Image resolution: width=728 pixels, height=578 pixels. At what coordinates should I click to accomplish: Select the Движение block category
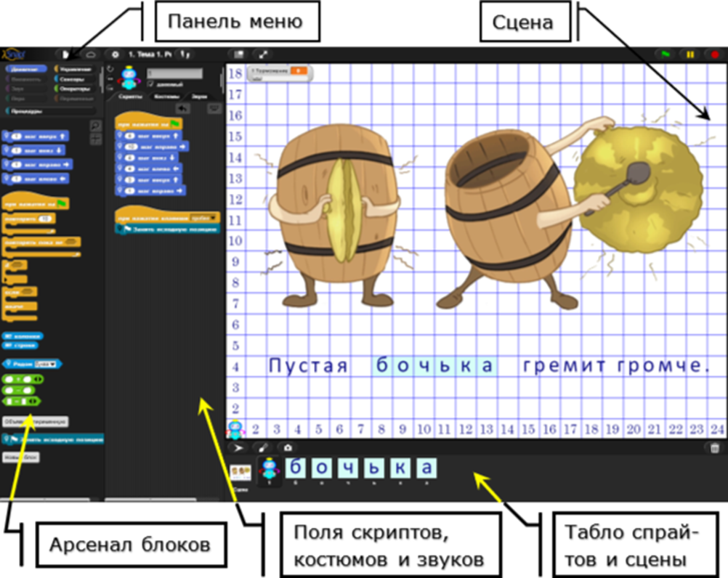coord(26,69)
